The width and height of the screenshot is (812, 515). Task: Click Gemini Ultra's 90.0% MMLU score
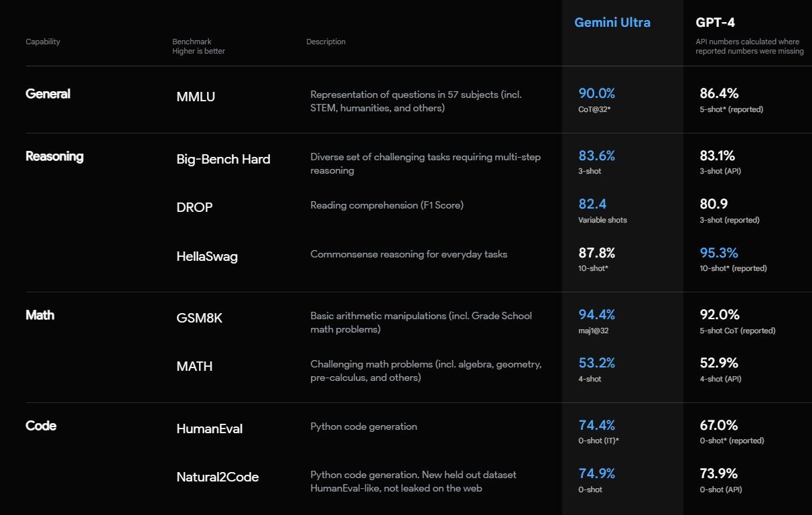596,93
